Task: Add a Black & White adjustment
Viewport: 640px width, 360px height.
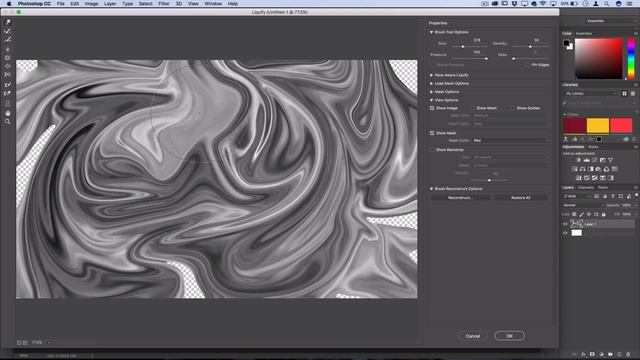Action: 591,169
